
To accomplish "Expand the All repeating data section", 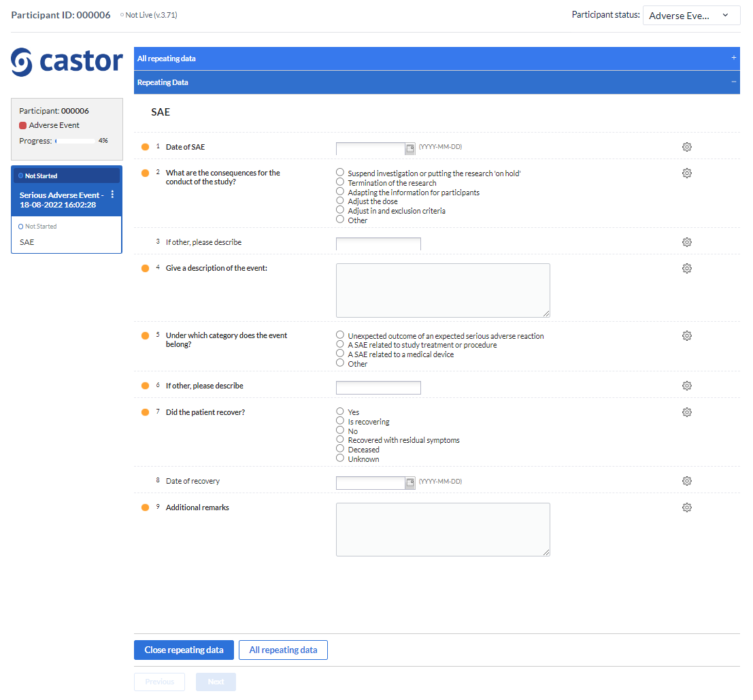I will [733, 59].
